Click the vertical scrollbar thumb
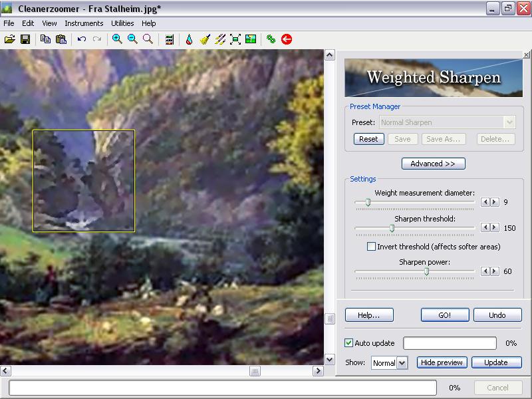Image resolution: width=532 pixels, height=399 pixels. coord(330,319)
